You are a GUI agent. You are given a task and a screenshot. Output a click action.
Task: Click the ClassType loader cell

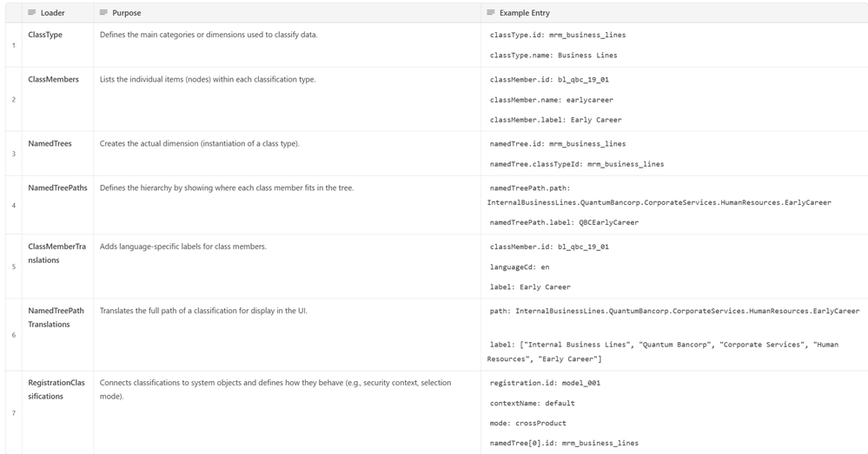(x=45, y=35)
